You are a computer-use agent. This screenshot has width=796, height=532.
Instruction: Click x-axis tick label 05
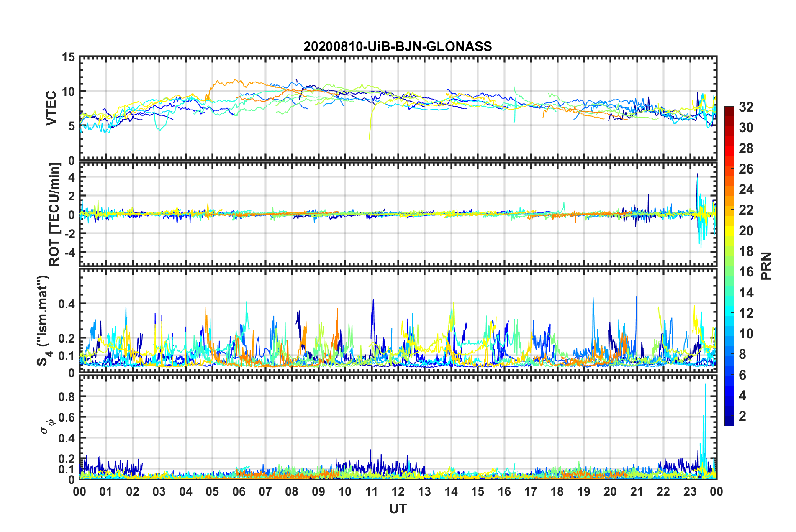pos(212,491)
